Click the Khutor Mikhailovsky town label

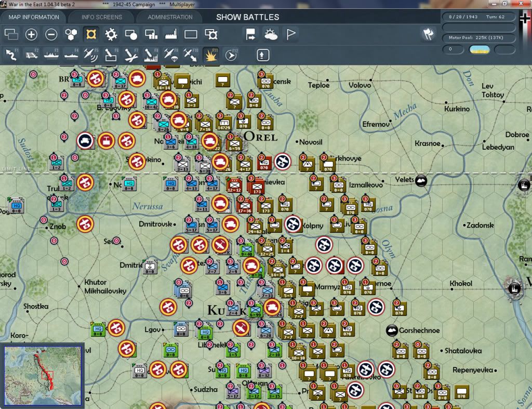[x=105, y=286]
